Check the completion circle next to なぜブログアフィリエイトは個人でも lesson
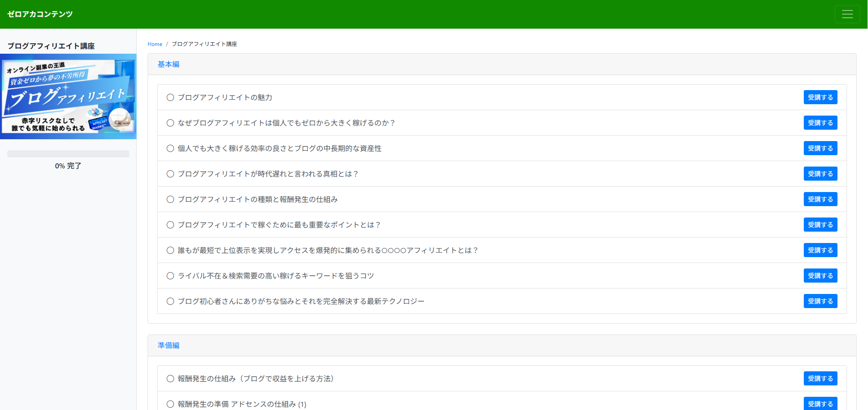 click(x=170, y=122)
